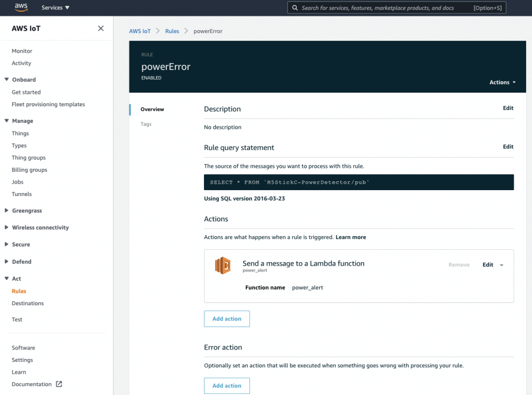Viewport: 532px width, 395px height.
Task: Open Destinations under Act
Action: tap(28, 303)
